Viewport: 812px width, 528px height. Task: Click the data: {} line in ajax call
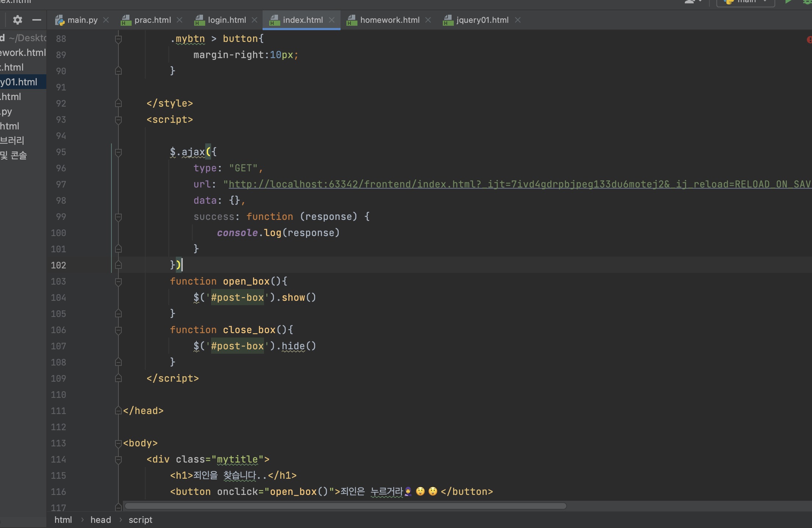220,200
